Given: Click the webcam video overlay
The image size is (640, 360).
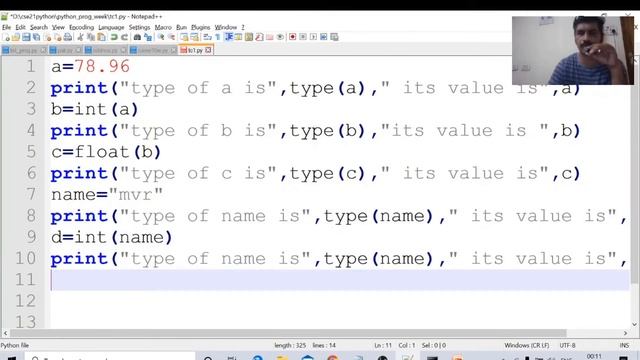Looking at the screenshot, I should tap(573, 51).
